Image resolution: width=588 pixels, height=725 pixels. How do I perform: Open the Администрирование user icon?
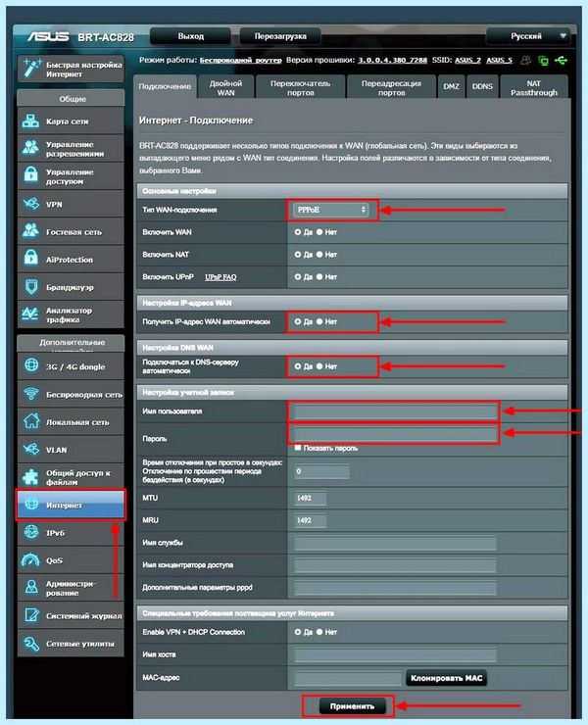31,587
